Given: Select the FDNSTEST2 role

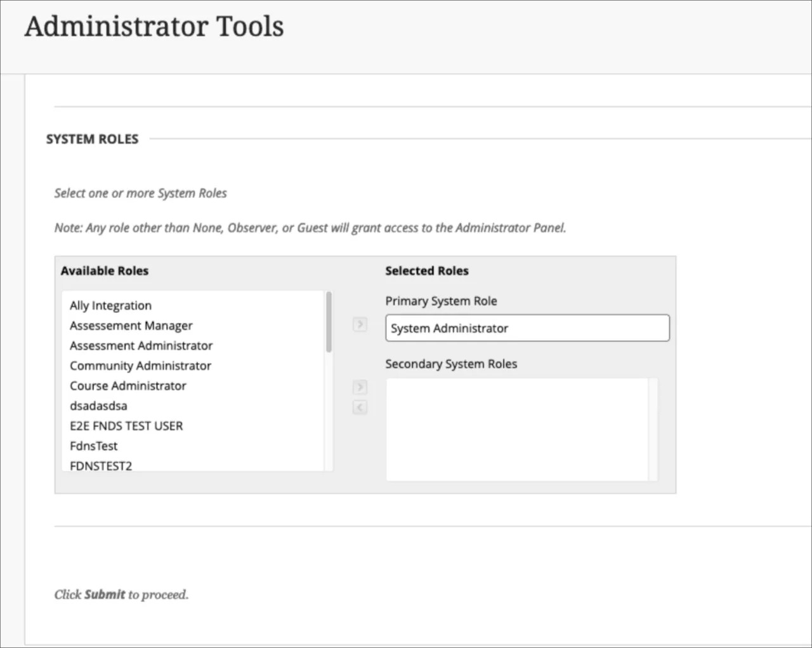Looking at the screenshot, I should pyautogui.click(x=100, y=465).
